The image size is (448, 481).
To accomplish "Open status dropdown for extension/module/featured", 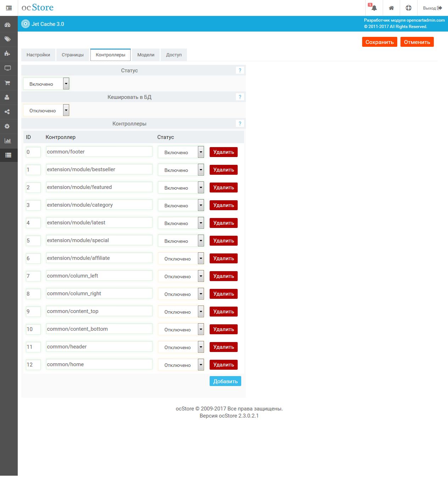I will point(181,188).
